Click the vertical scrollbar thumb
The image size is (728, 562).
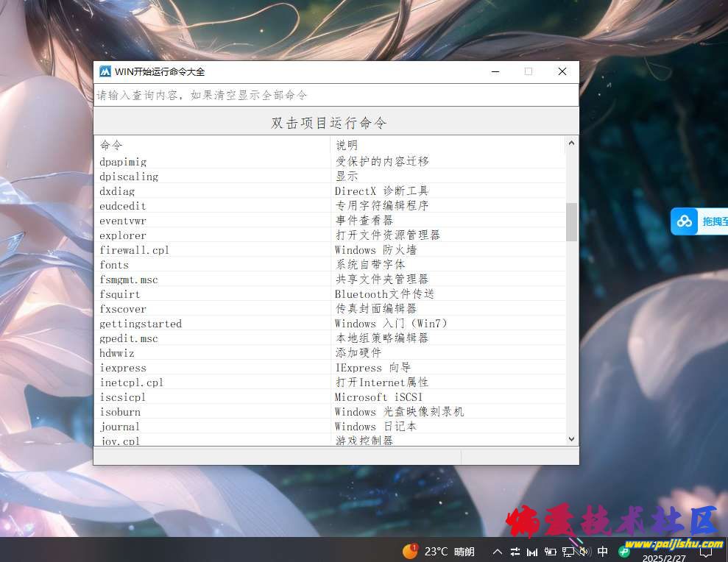coord(571,221)
